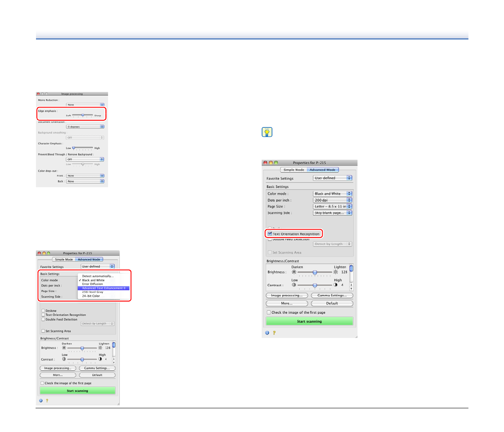Screen dimensions: 504x432
Task: Open the Dots per inch 200 dpi dropdown
Action: click(x=332, y=200)
